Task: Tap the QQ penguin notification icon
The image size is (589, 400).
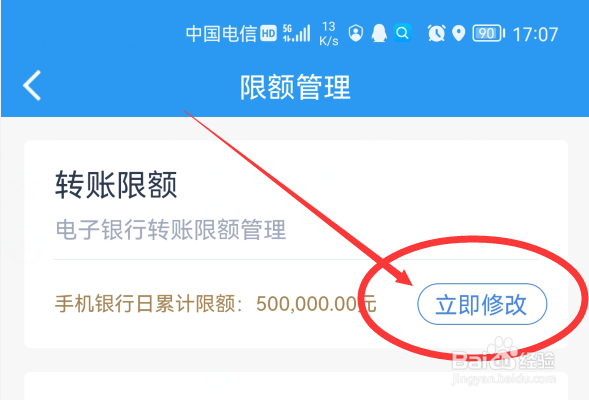Action: (x=379, y=33)
